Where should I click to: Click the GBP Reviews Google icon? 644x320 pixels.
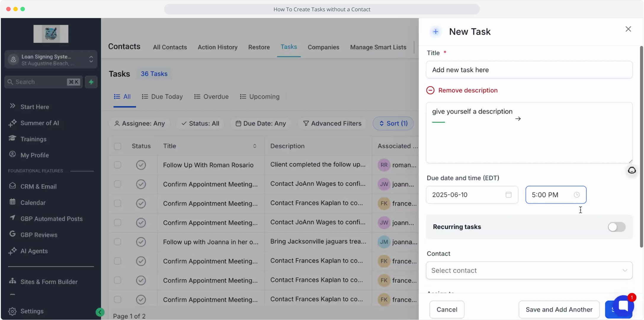[12, 234]
